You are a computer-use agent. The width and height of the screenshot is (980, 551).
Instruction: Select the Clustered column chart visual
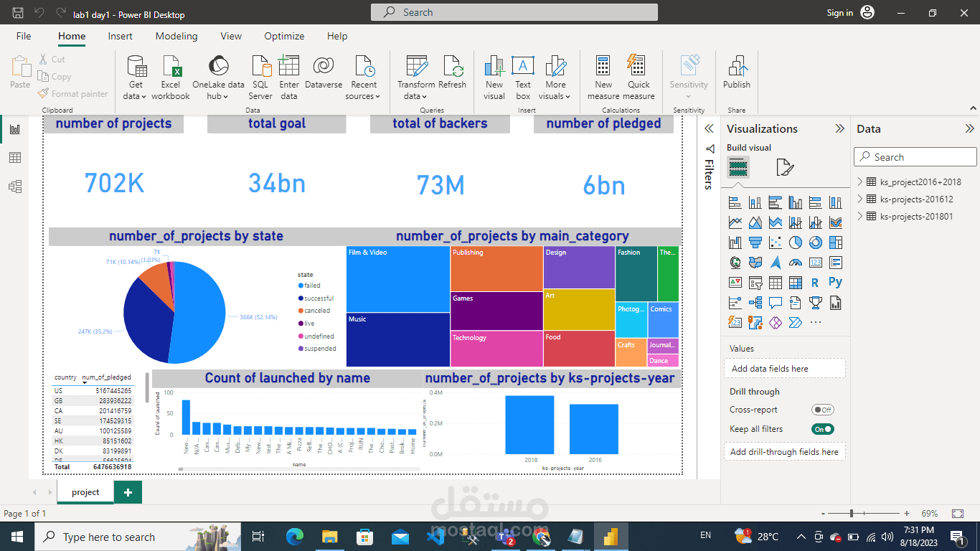(x=795, y=202)
